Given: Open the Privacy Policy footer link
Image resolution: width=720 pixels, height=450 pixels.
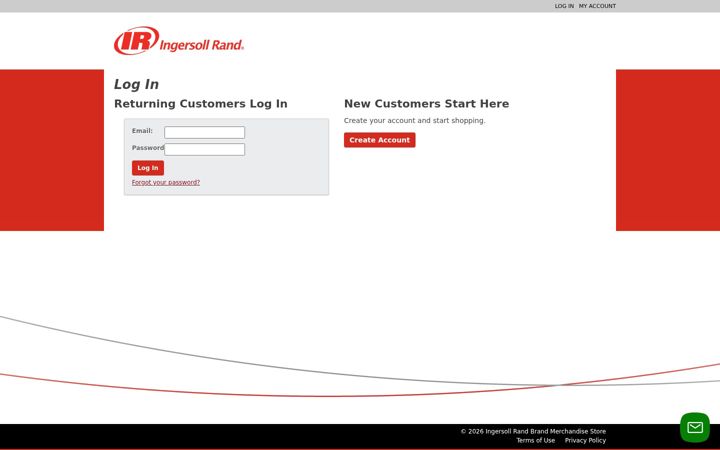Looking at the screenshot, I should coord(585,440).
